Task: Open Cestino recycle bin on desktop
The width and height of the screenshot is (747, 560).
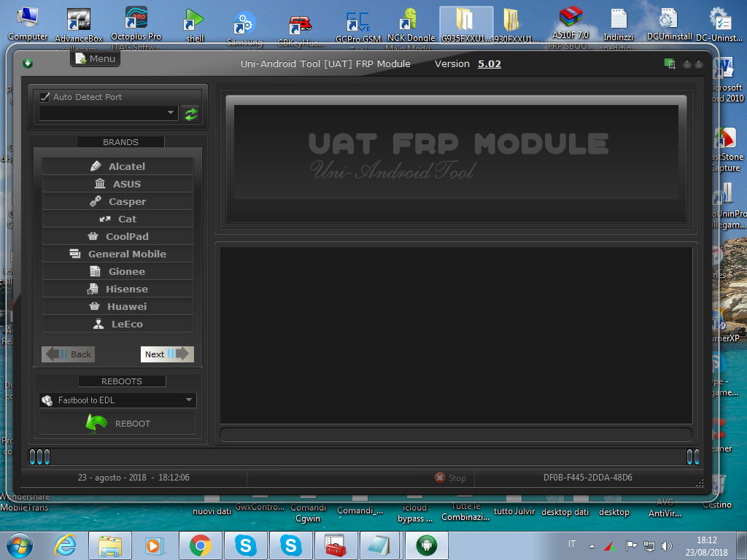Action: [717, 491]
